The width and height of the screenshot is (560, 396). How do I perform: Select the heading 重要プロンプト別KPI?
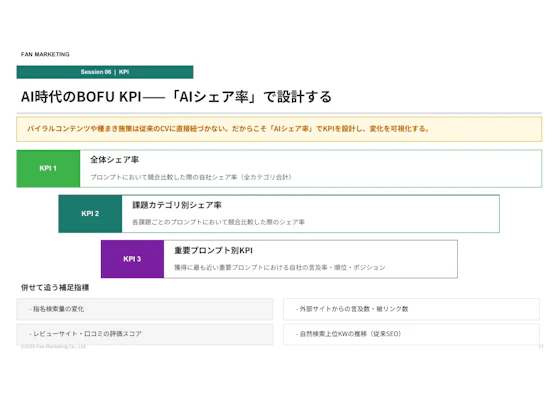click(214, 250)
